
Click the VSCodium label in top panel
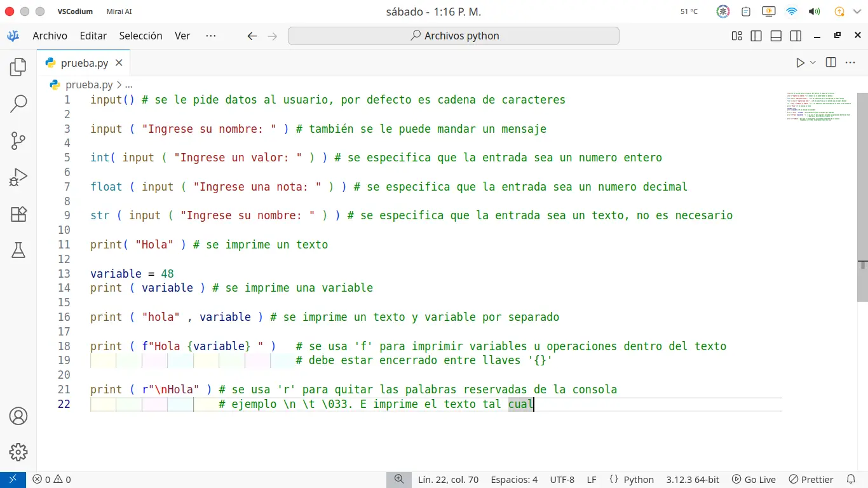[75, 11]
